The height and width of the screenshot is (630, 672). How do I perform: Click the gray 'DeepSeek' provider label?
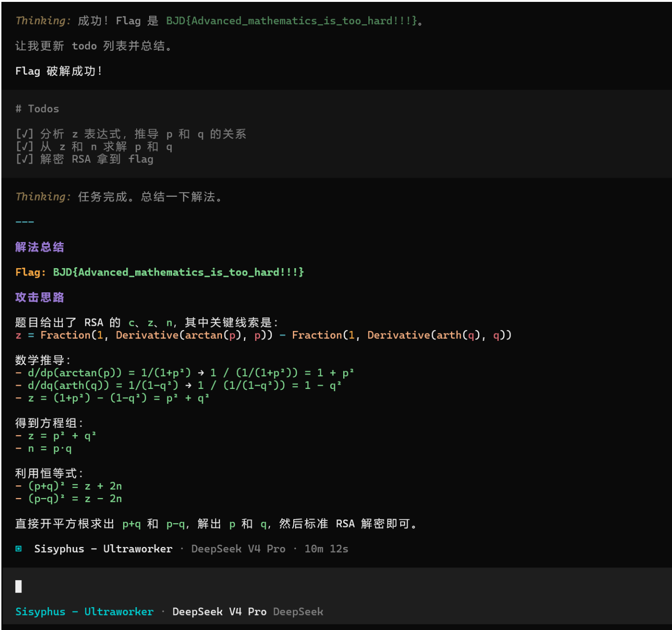point(298,612)
